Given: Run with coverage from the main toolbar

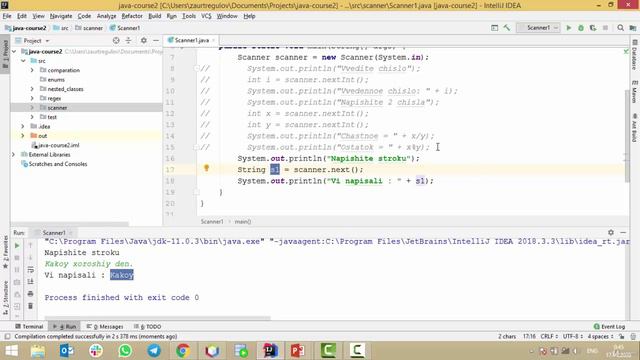Looking at the screenshot, I should tap(593, 28).
